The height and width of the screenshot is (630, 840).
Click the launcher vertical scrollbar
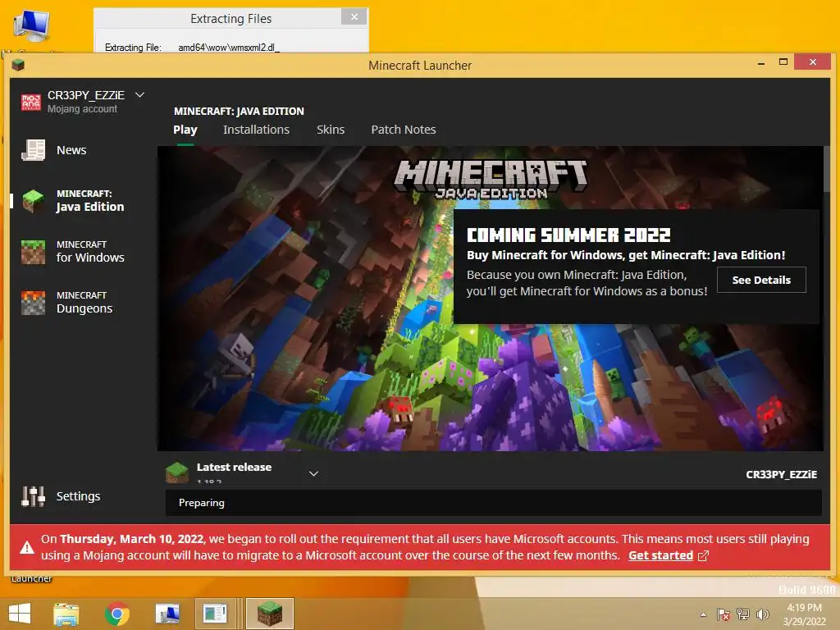(x=827, y=169)
